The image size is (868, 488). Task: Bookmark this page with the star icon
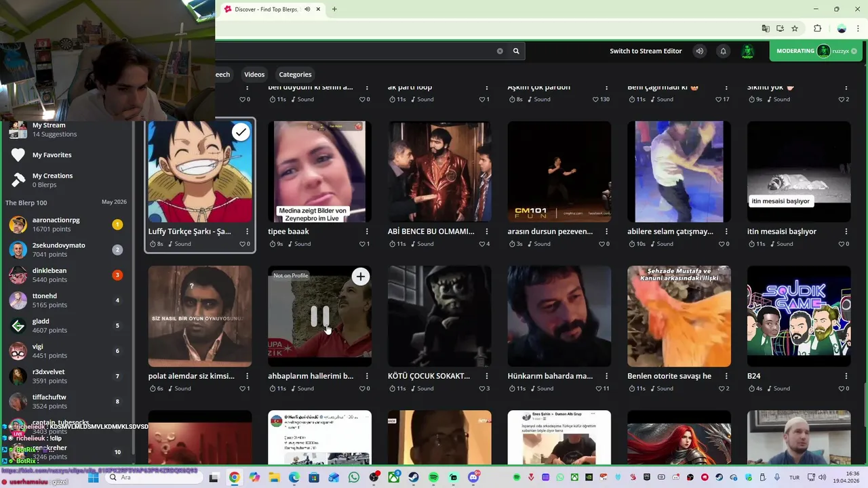(795, 28)
